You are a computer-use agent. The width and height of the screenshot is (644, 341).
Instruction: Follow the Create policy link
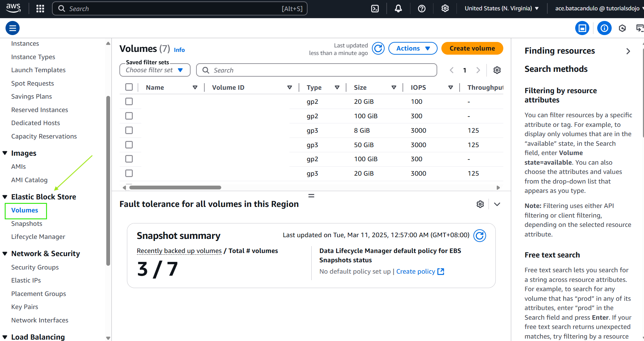coord(420,272)
